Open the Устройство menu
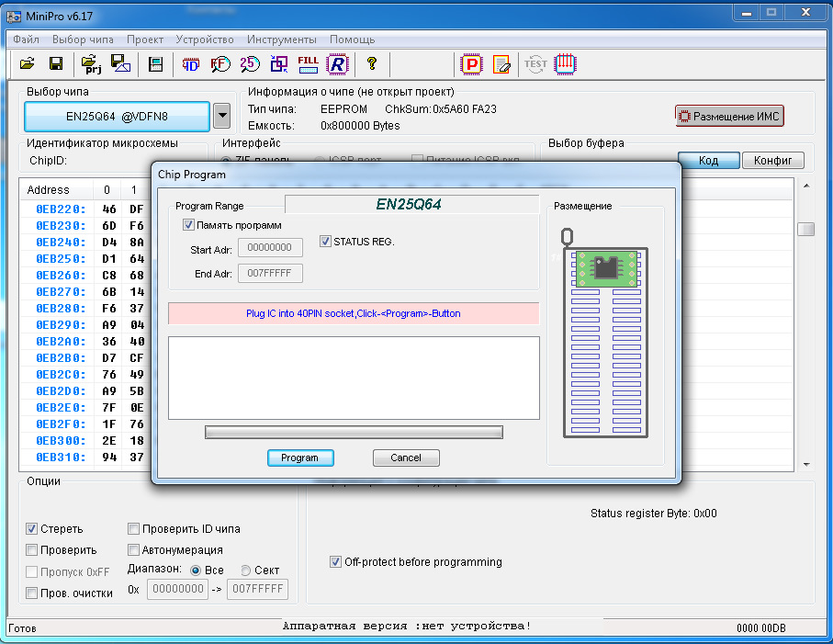 click(x=205, y=40)
